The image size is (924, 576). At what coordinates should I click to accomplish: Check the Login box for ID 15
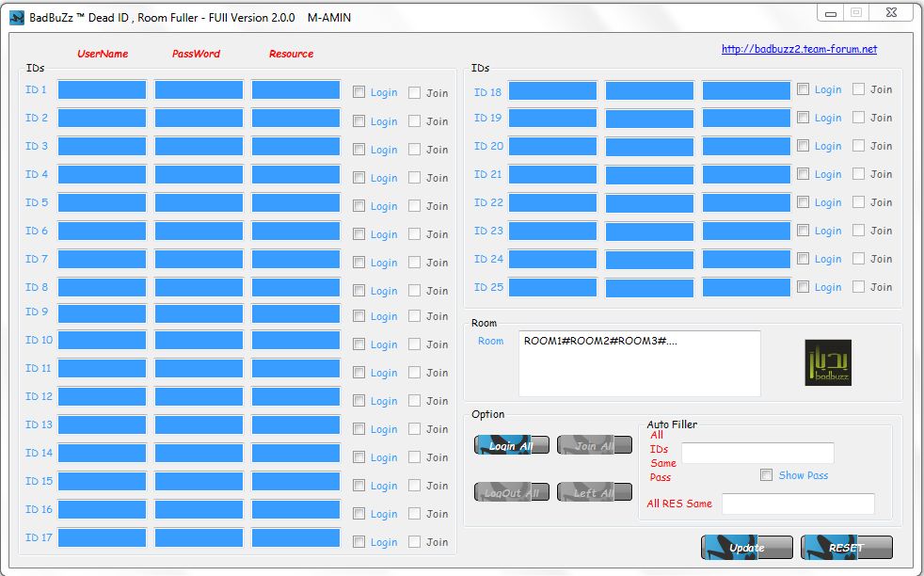(x=358, y=486)
